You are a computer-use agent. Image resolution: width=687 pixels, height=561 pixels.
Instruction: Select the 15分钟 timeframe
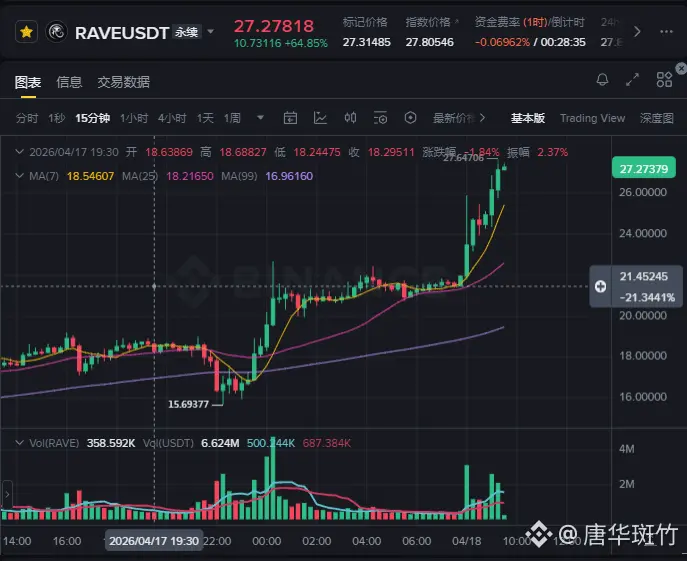point(92,118)
